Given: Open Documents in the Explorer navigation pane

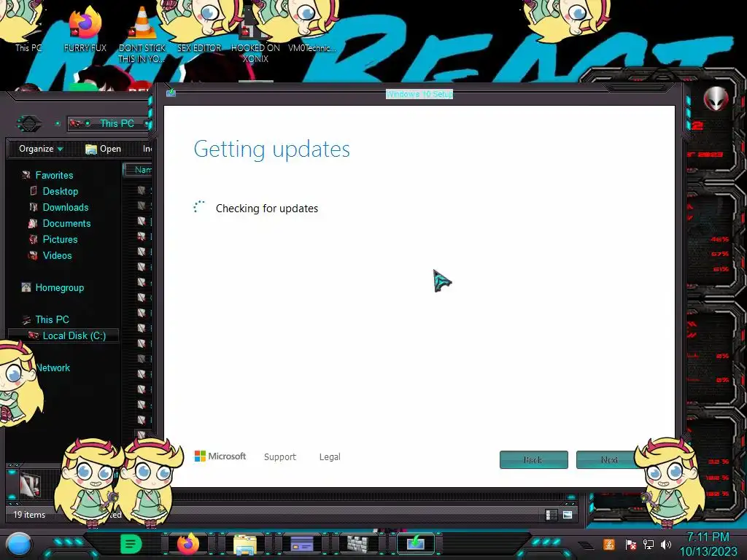Looking at the screenshot, I should pyautogui.click(x=66, y=223).
